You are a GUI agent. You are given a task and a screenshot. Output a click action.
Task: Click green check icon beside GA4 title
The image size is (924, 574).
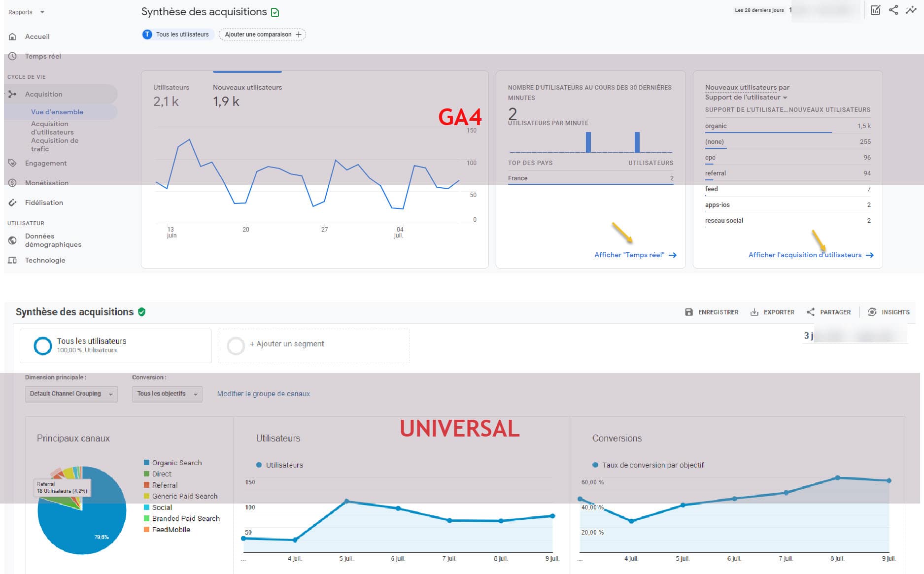[275, 12]
